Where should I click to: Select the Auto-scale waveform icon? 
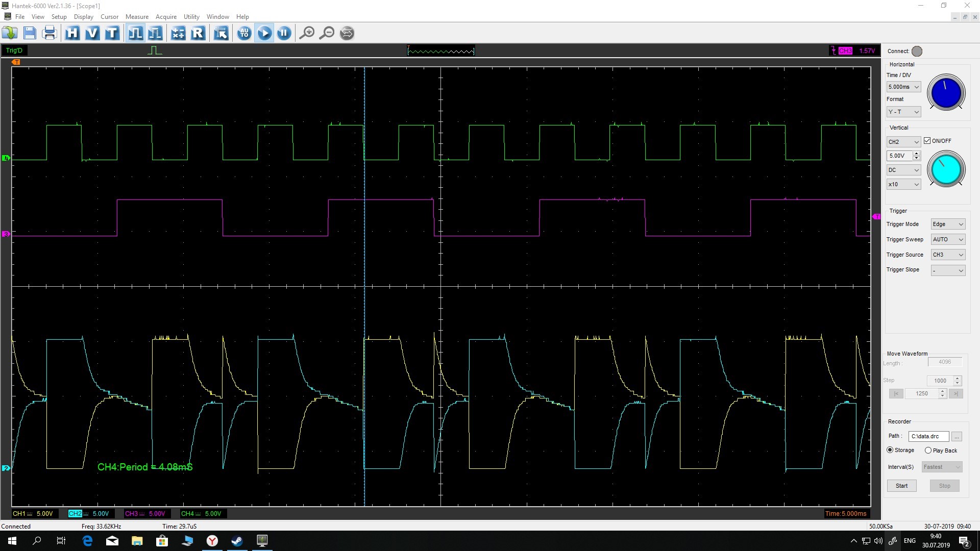(243, 32)
